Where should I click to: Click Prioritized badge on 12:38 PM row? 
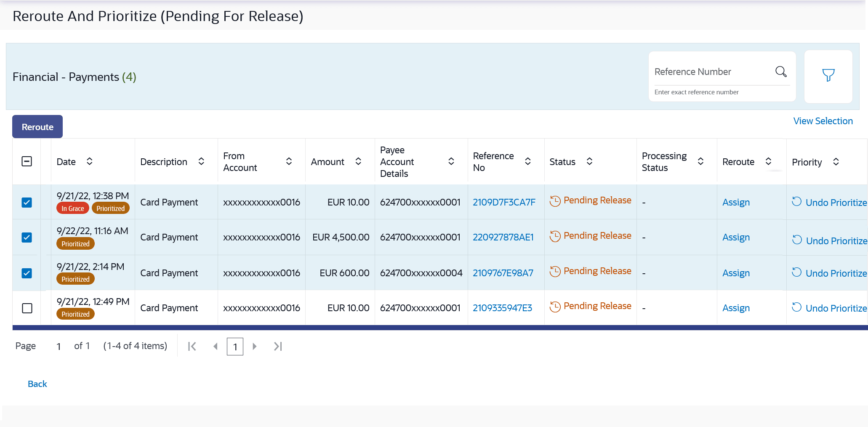(x=111, y=208)
